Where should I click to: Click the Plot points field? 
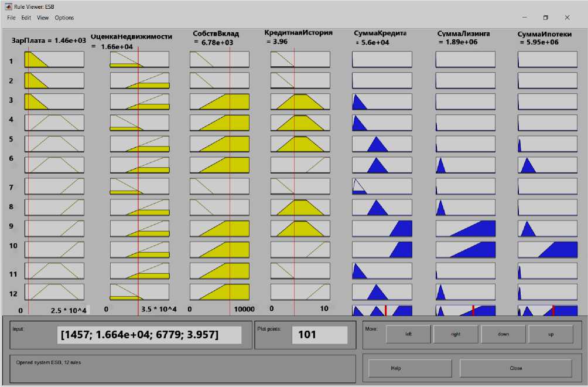tap(319, 335)
